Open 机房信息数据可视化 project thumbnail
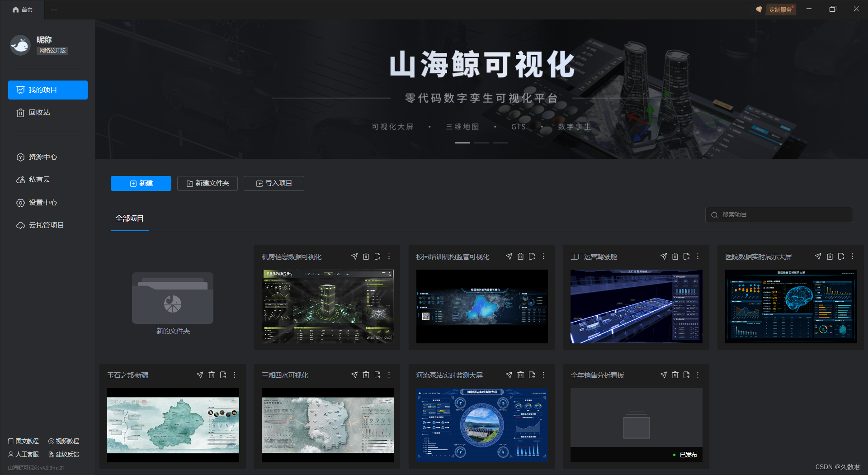 (328, 306)
